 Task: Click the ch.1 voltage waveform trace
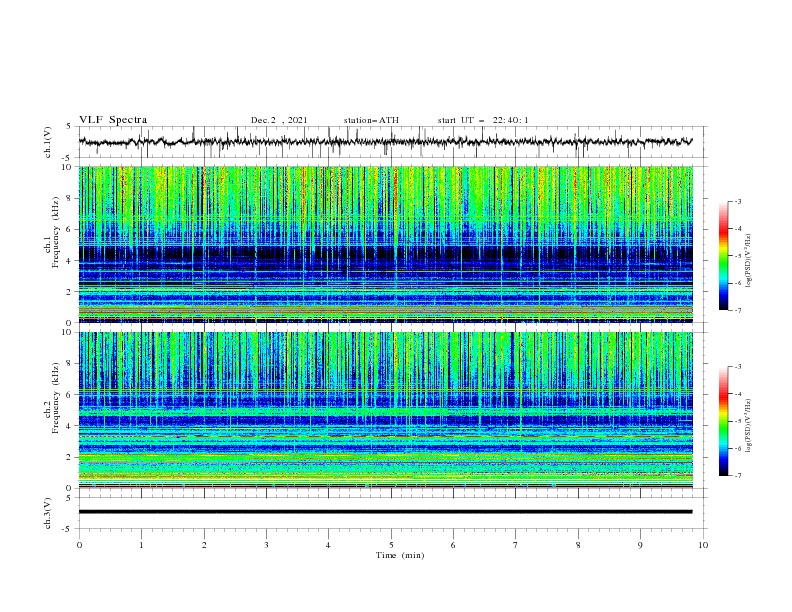[x=385, y=142]
